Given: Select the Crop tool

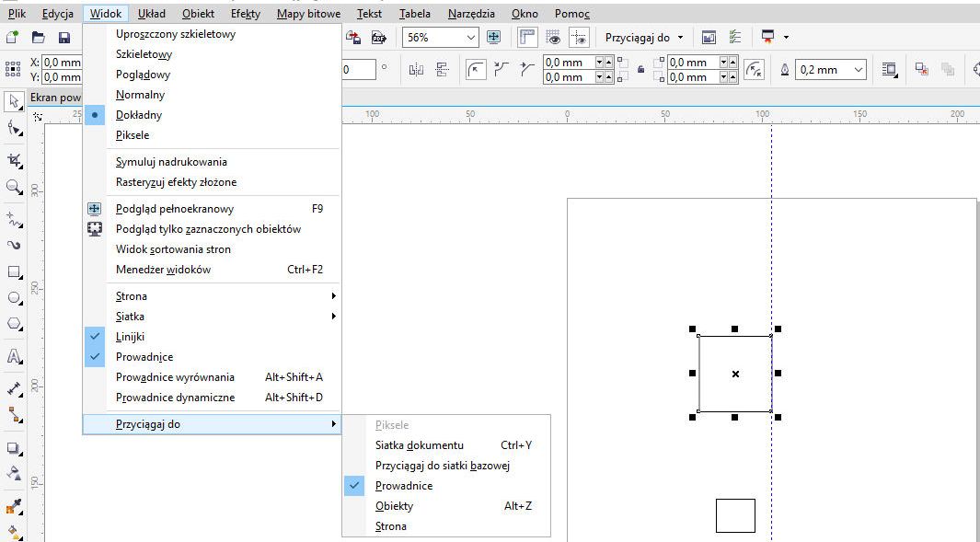Looking at the screenshot, I should coord(14,159).
